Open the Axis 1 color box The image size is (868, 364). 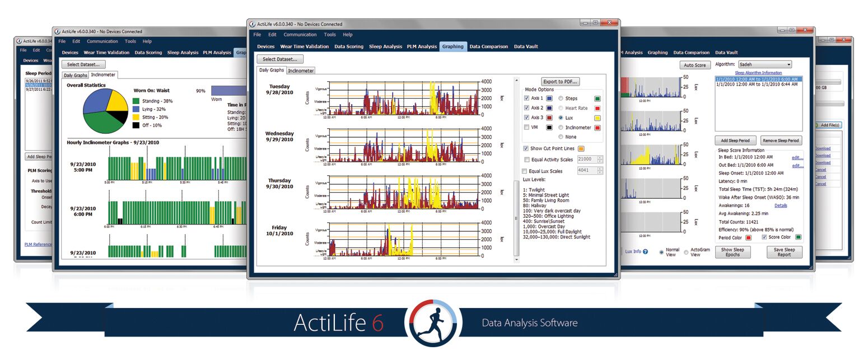550,99
